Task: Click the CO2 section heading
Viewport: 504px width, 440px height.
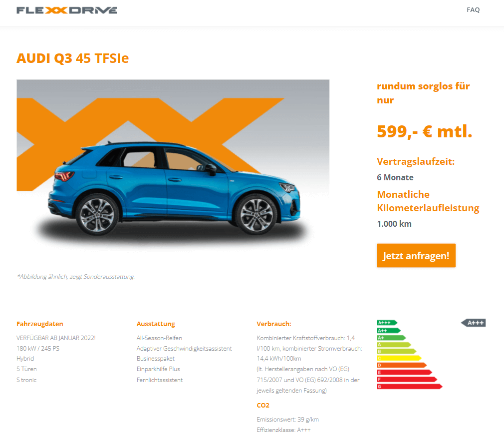Action: (263, 405)
